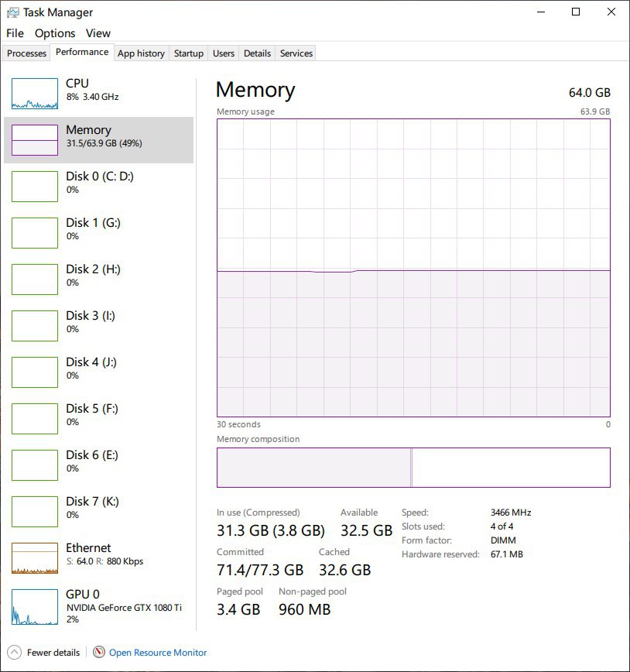Choose Disk 5 (F:) in the sidebar
Viewport: 630px width, 672px height.
(98, 418)
